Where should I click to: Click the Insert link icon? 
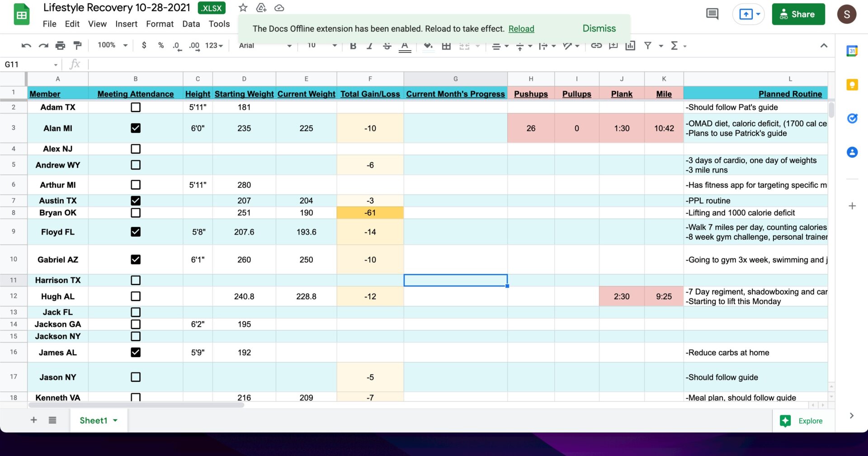596,46
